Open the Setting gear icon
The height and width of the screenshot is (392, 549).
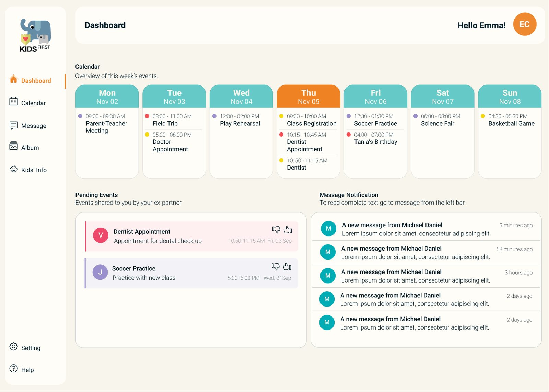(14, 346)
